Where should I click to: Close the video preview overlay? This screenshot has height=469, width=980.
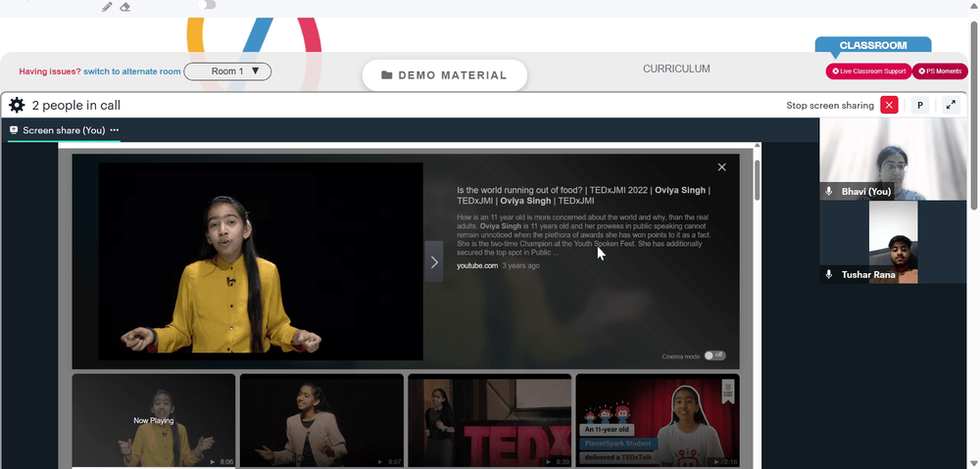pos(722,167)
